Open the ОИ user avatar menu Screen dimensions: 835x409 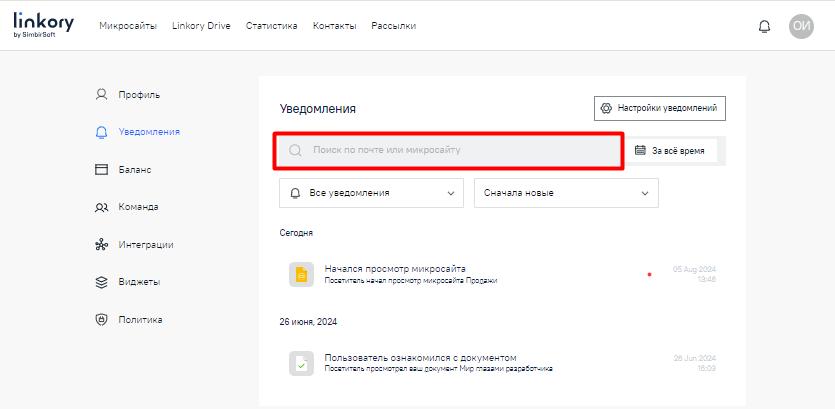click(x=801, y=26)
